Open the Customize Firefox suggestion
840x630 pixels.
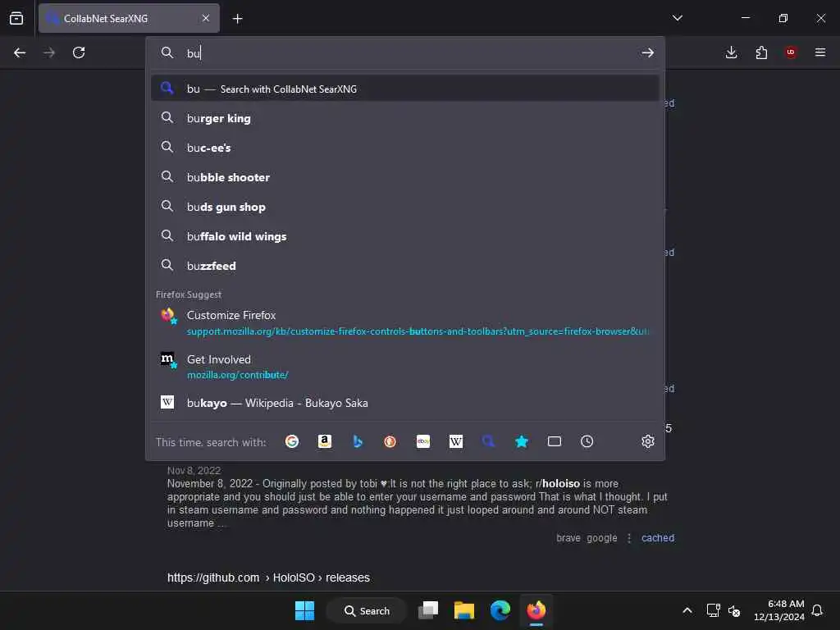(x=405, y=322)
